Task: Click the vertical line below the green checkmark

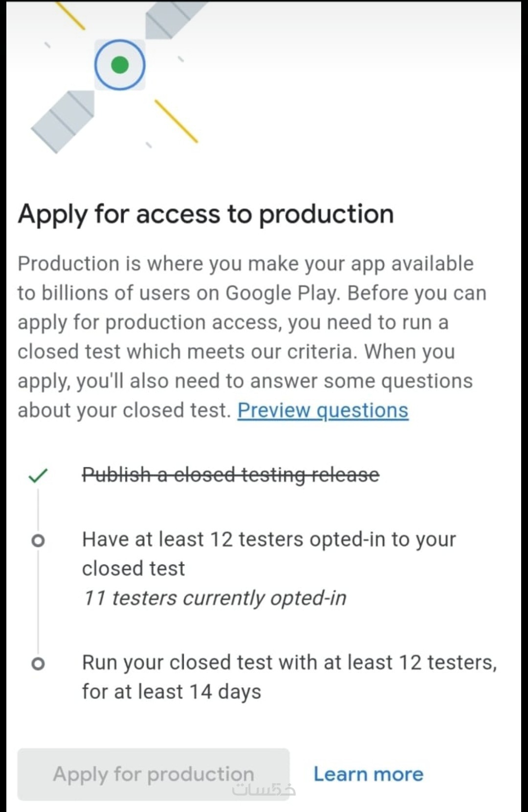Action: tap(38, 509)
